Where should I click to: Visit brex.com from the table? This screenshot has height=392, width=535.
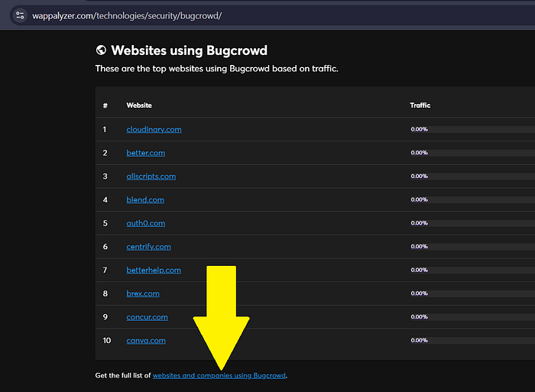click(x=143, y=293)
